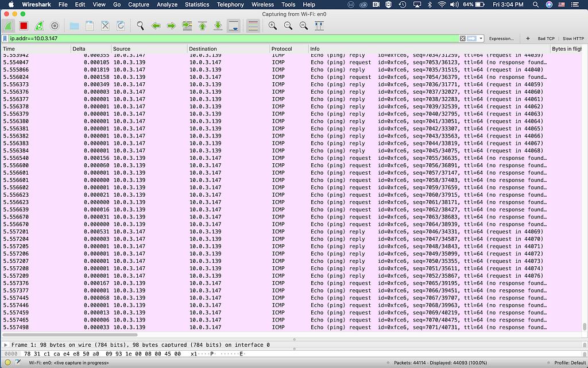The height and width of the screenshot is (368, 588).
Task: Open the Expression… builder
Action: point(501,39)
